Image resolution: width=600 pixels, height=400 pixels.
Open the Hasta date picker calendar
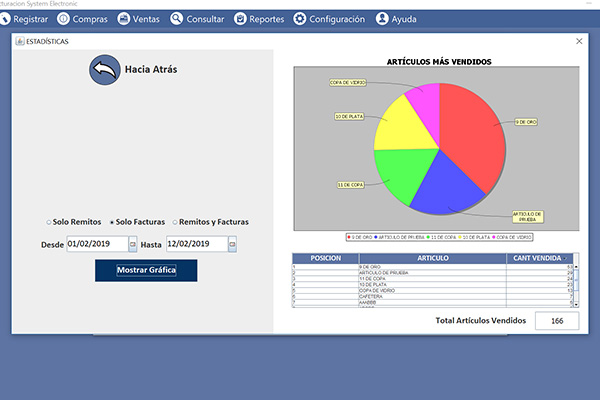[232, 243]
